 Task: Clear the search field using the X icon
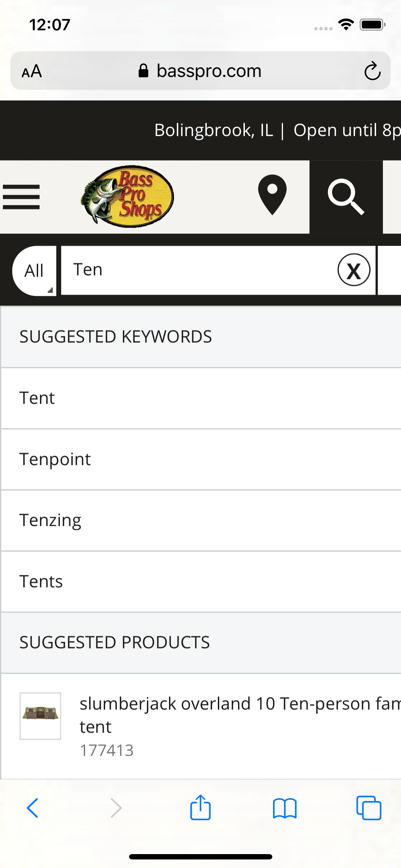[x=354, y=270]
